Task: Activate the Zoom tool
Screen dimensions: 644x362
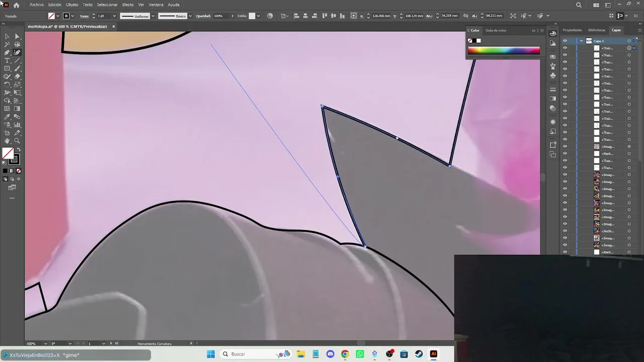Action: click(17, 141)
